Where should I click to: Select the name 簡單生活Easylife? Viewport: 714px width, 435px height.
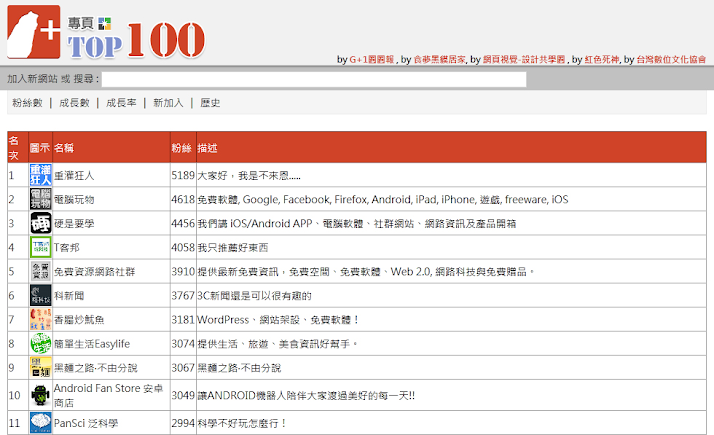click(92, 344)
